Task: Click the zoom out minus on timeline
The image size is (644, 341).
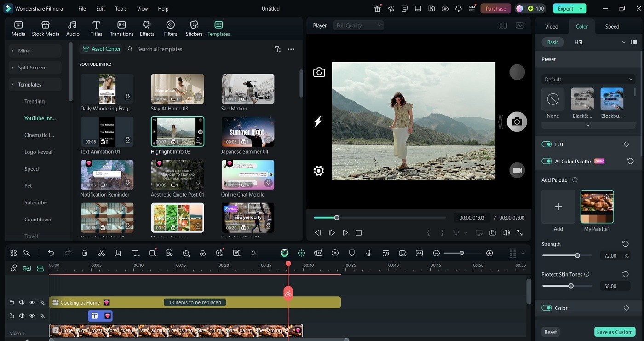Action: [x=437, y=253]
